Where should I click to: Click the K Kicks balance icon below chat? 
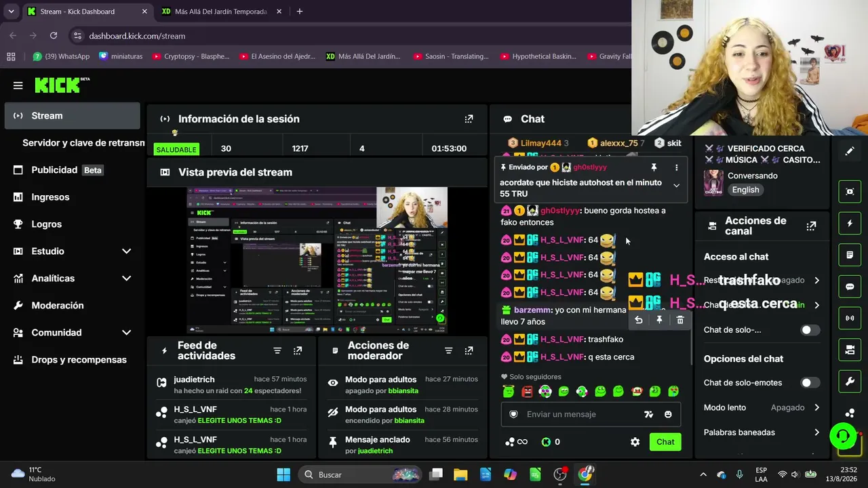coord(551,442)
